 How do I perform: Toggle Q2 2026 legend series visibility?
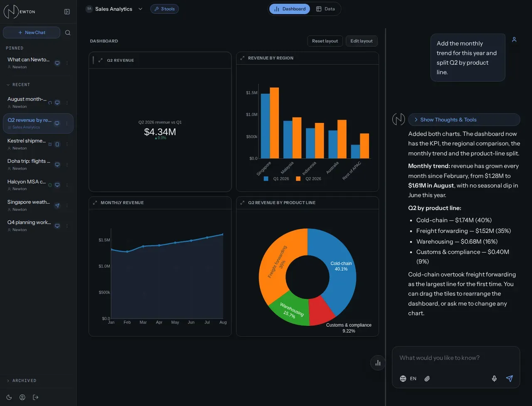308,179
